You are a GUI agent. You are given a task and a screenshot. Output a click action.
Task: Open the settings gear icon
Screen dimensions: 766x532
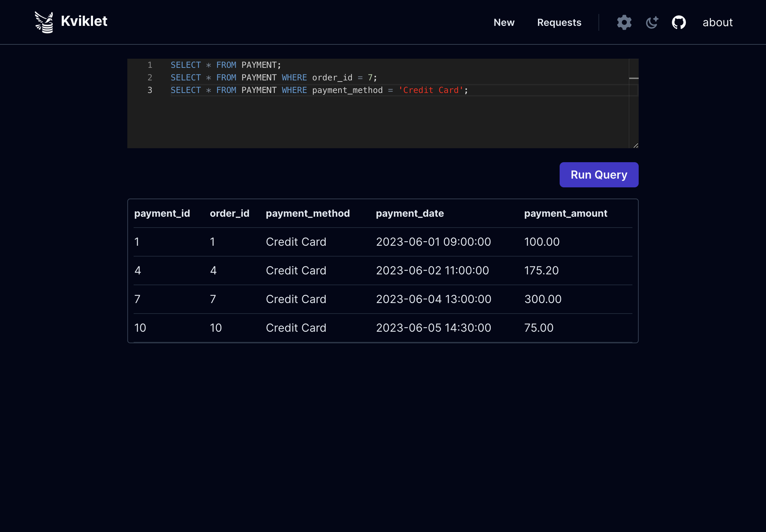click(x=624, y=22)
